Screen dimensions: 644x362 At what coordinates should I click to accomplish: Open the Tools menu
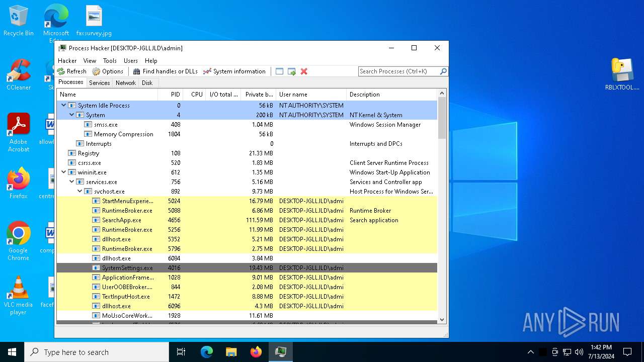110,60
